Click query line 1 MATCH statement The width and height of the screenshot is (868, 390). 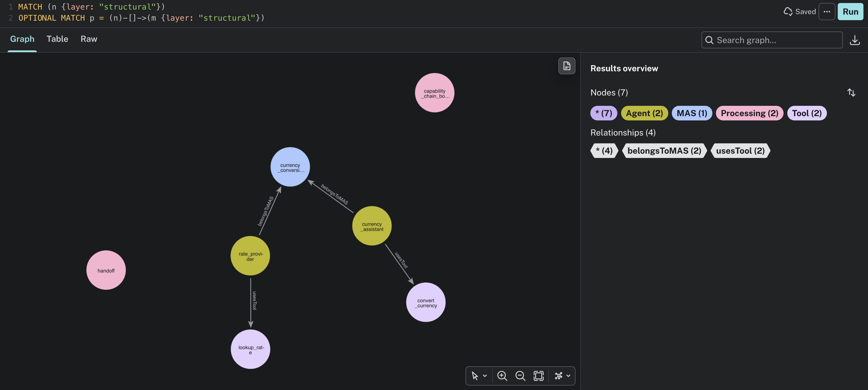91,7
